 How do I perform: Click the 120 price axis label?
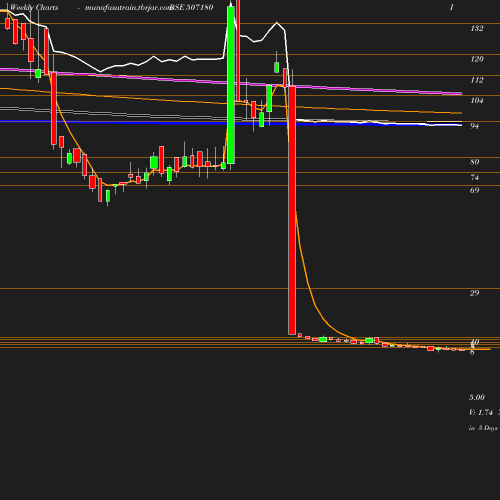pyautogui.click(x=477, y=59)
